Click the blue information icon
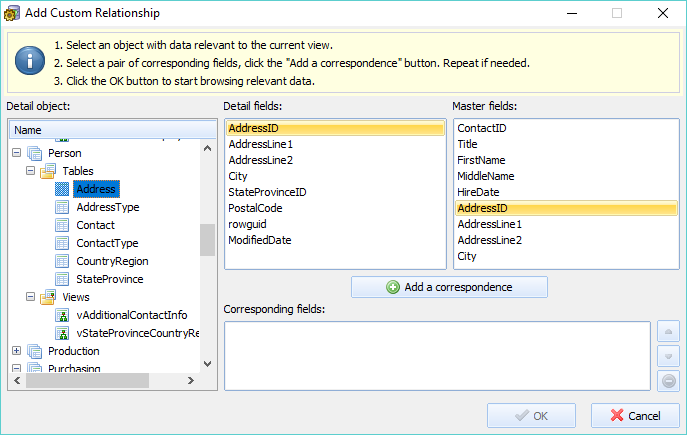 [x=30, y=60]
